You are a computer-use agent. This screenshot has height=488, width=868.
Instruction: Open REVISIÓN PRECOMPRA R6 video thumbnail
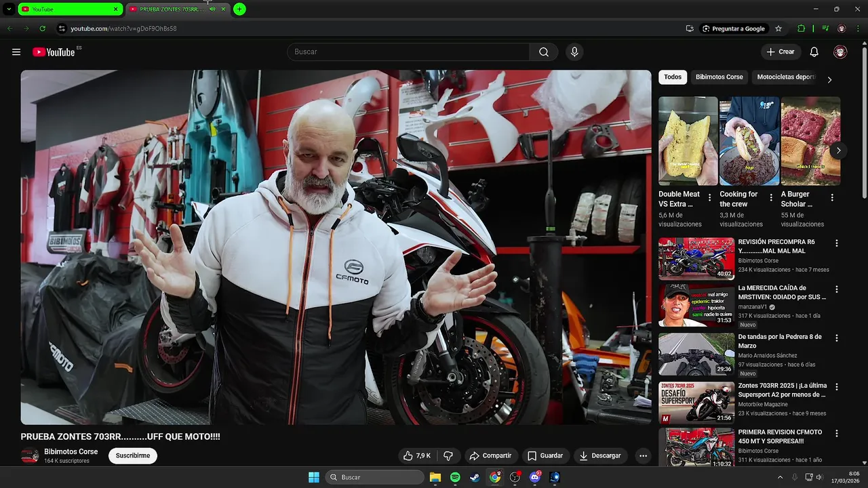[696, 258]
